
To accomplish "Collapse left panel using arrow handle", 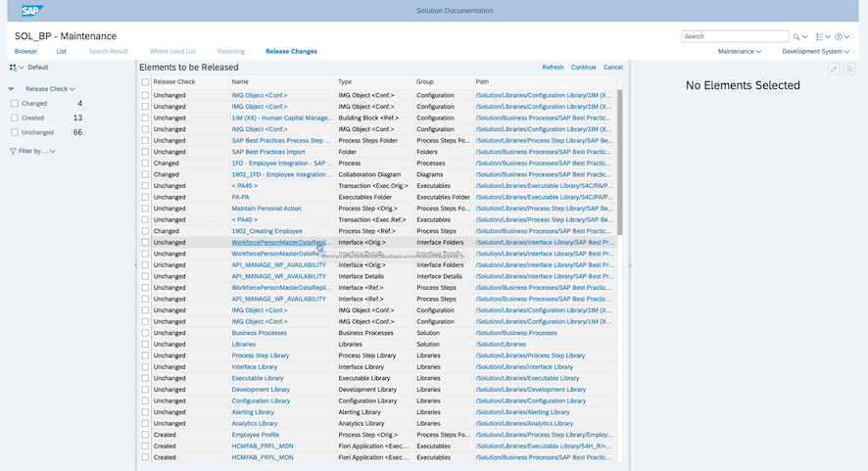I will coord(135,265).
